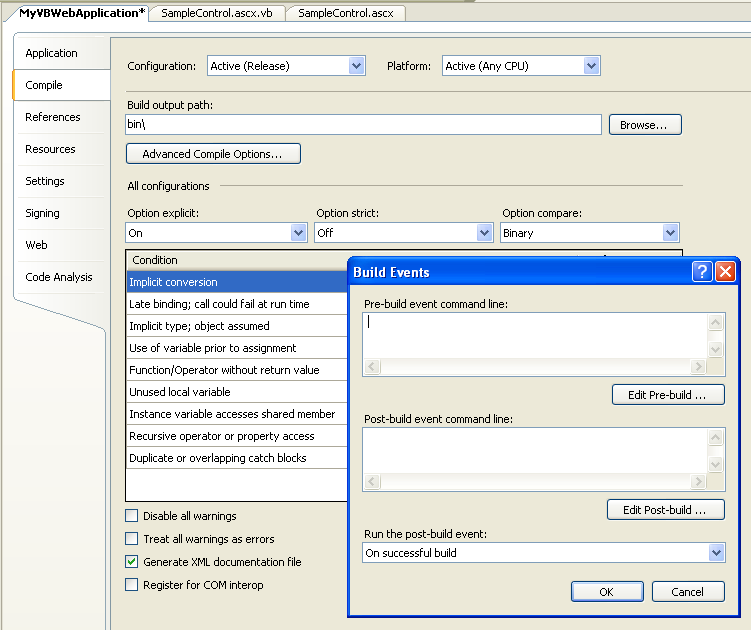The image size is (751, 630).
Task: Click the Build Events help question mark icon
Action: pos(702,272)
